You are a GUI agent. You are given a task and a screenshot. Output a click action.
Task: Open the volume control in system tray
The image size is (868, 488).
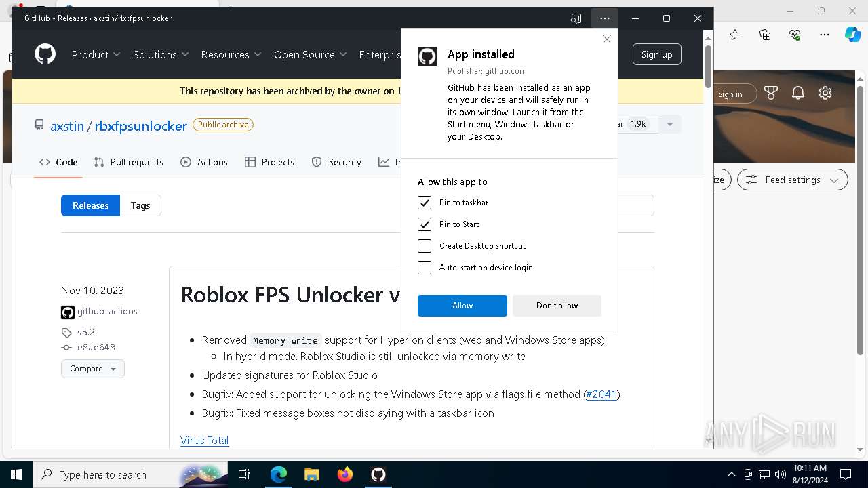(780, 474)
